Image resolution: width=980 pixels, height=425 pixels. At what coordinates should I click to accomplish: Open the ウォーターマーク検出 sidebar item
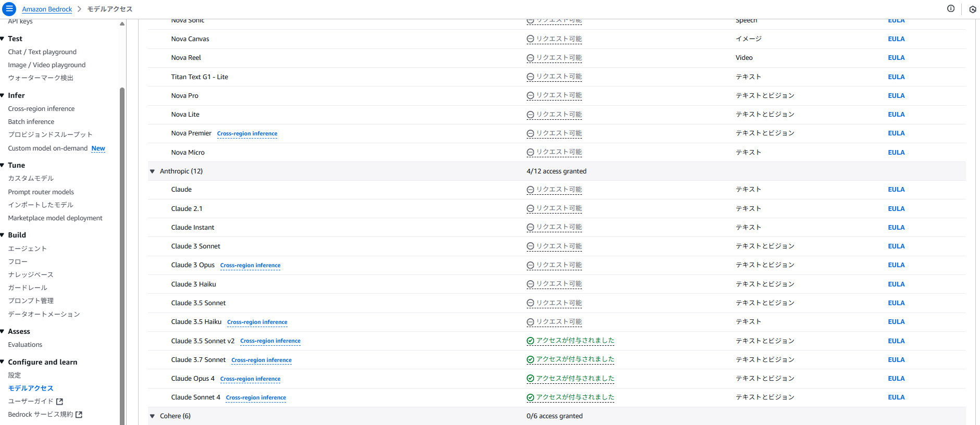(41, 78)
